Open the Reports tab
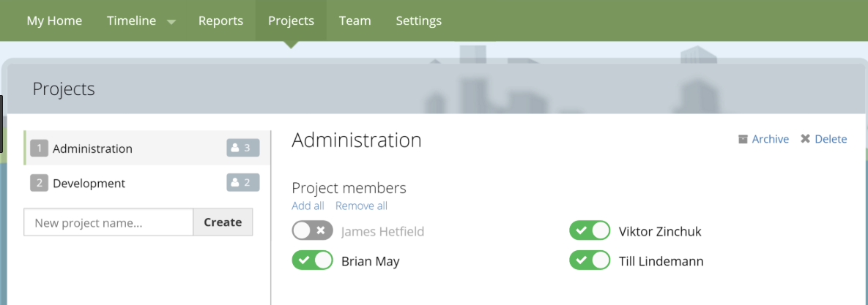868x305 pixels. click(221, 20)
